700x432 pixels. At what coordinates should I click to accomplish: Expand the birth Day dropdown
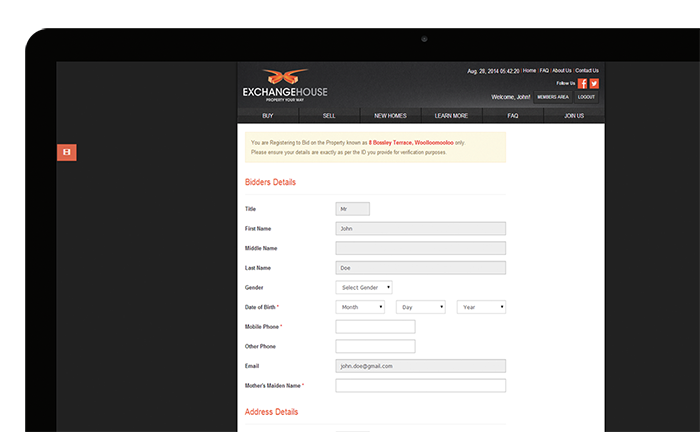click(x=420, y=307)
